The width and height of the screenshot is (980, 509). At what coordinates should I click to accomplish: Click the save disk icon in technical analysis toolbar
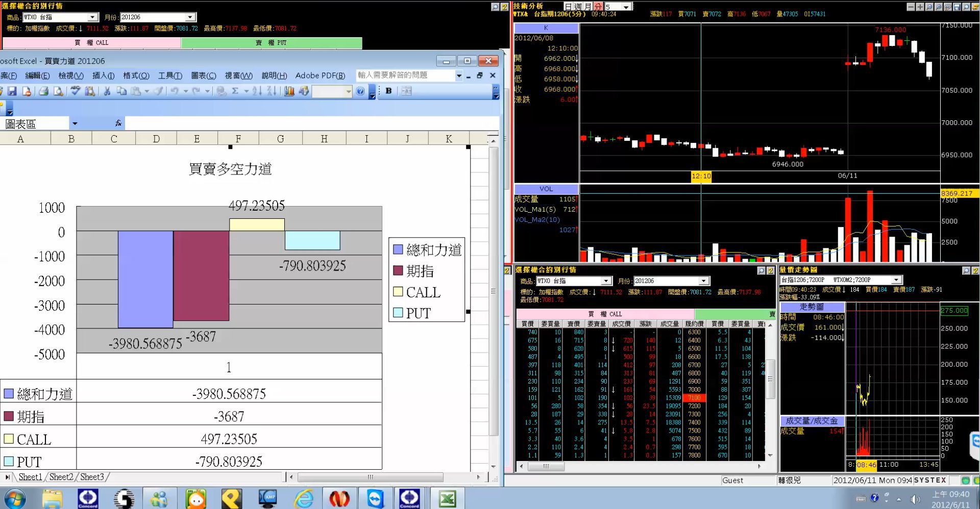[x=957, y=7]
